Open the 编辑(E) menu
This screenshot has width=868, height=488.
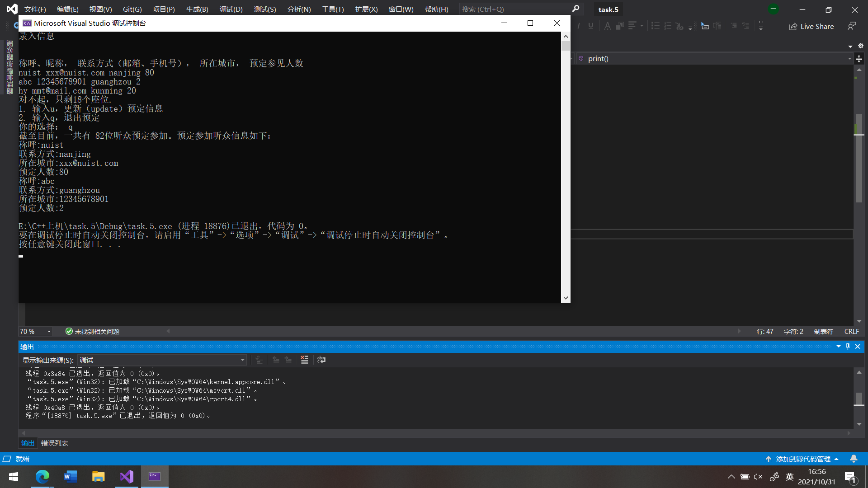point(67,9)
